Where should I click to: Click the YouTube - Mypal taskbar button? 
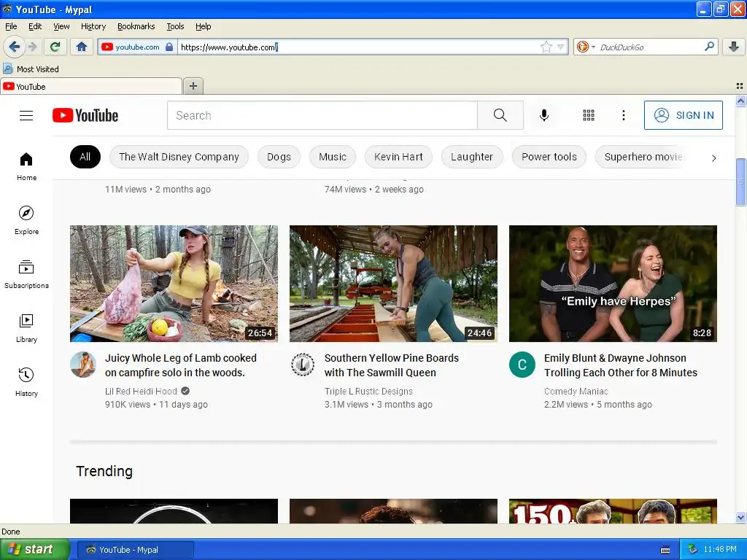(135, 550)
